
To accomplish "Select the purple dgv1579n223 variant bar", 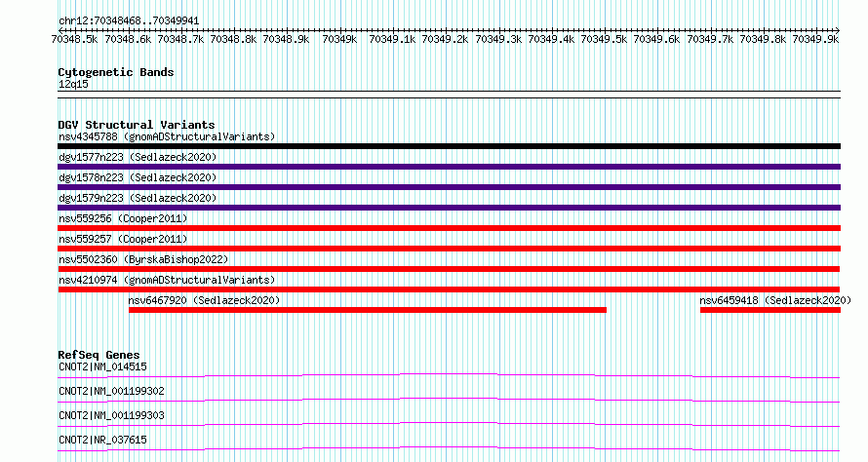I will [x=449, y=208].
